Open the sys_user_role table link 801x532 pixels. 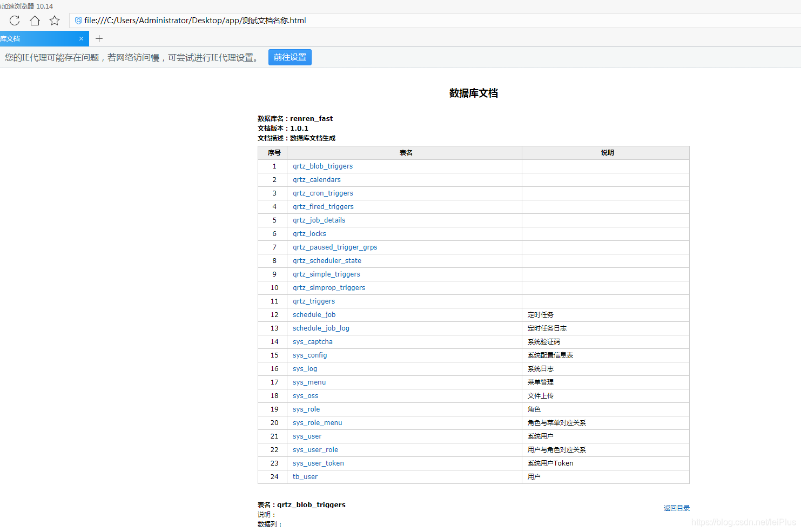[315, 450]
